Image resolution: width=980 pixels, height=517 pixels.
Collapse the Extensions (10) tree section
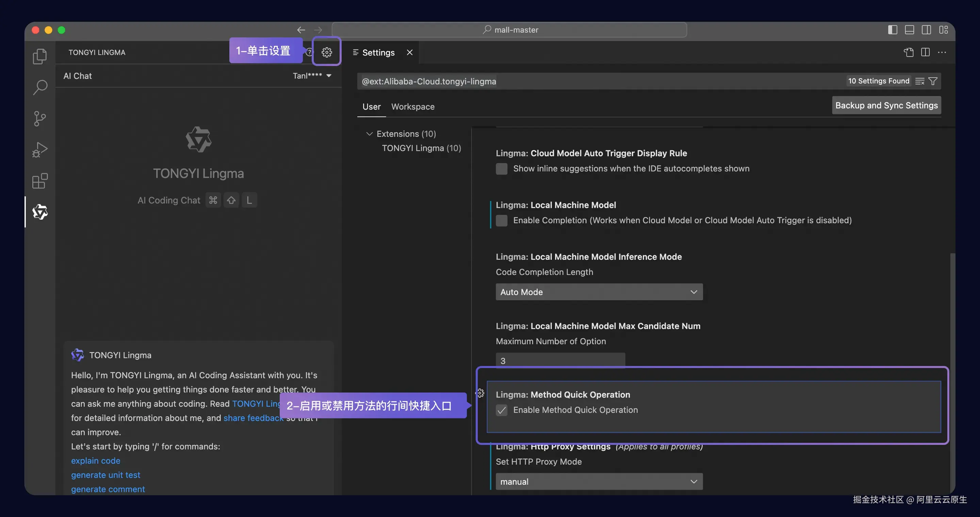369,134
